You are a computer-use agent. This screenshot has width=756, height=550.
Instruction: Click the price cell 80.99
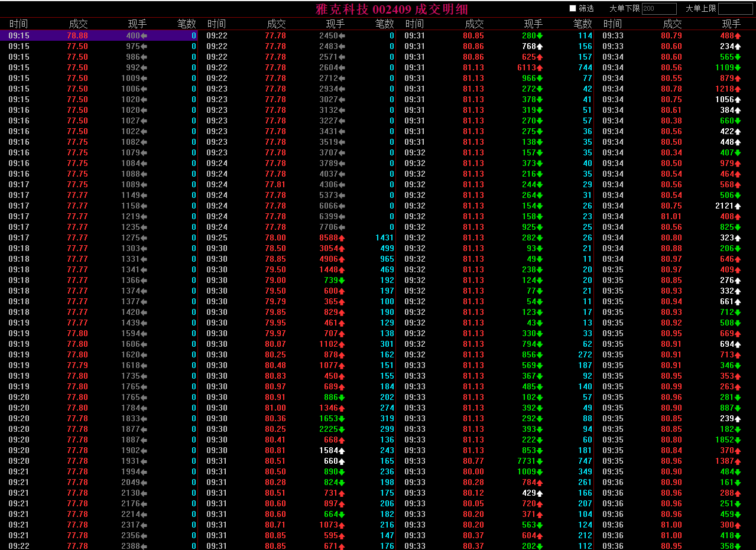tap(671, 386)
